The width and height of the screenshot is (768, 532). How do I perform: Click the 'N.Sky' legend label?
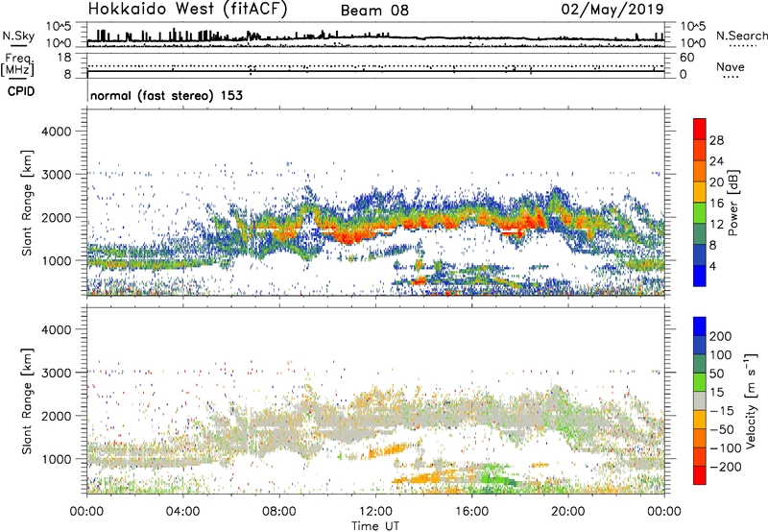point(18,36)
